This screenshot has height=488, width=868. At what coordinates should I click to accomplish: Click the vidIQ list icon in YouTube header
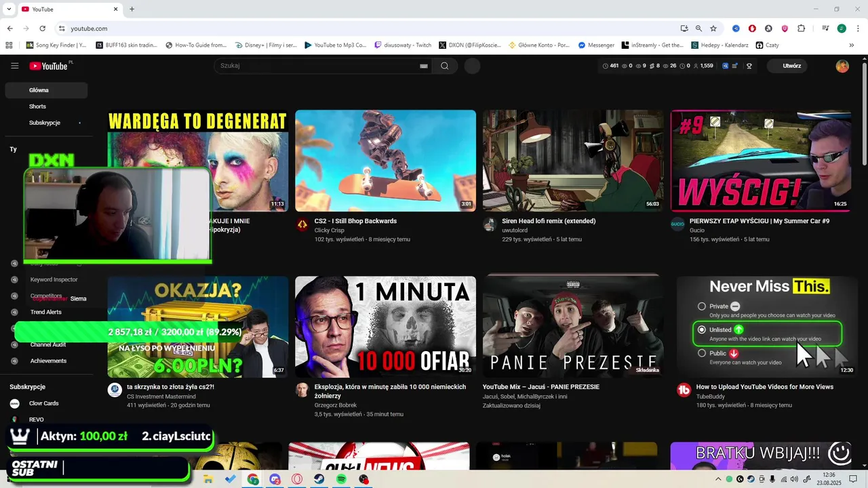[735, 66]
